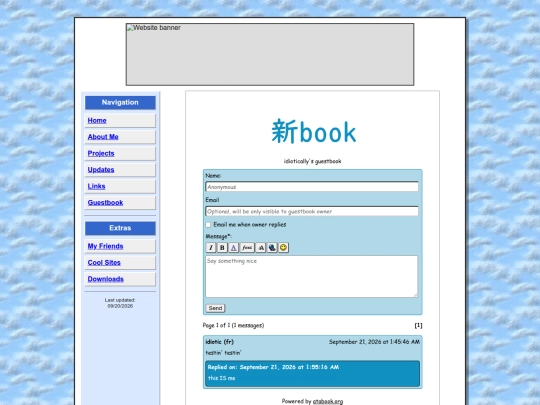Open the Updates page link
The image size is (540, 405).
pyautogui.click(x=101, y=170)
